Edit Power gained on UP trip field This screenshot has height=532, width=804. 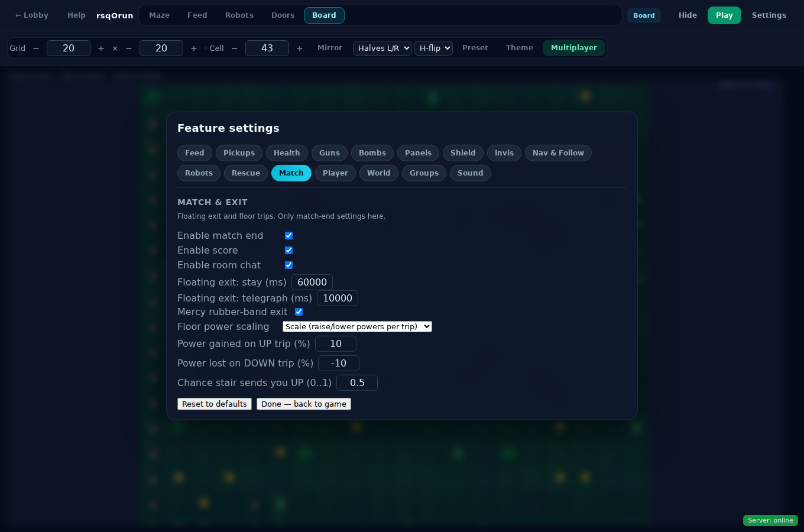(336, 343)
